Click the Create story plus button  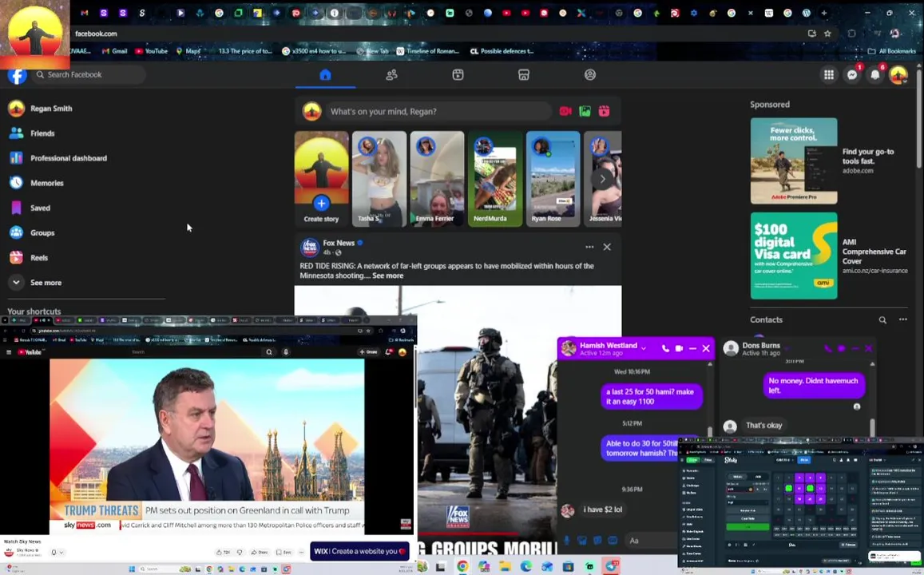pyautogui.click(x=321, y=204)
